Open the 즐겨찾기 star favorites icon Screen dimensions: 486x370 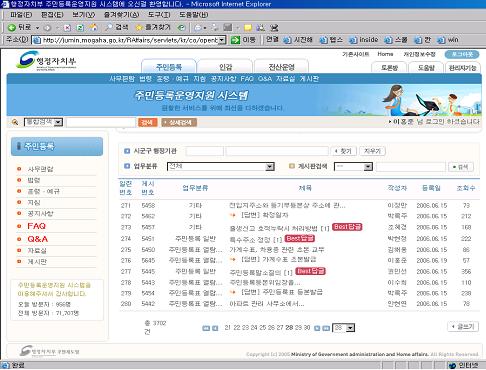(x=139, y=27)
